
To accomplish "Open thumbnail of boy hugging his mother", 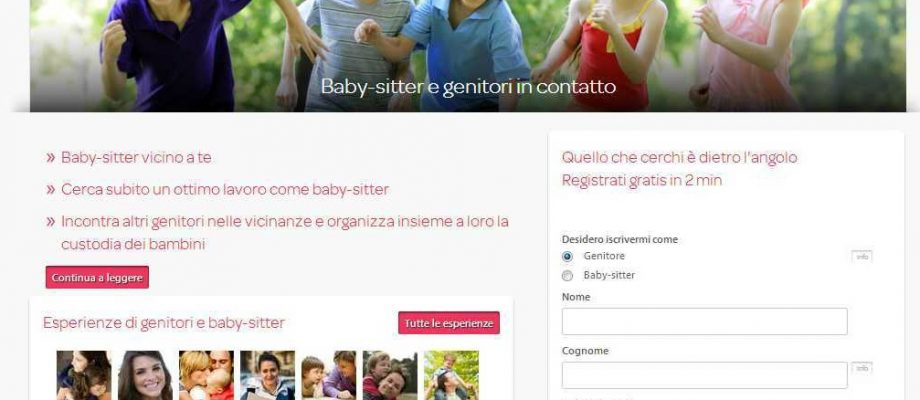I will pos(390,375).
